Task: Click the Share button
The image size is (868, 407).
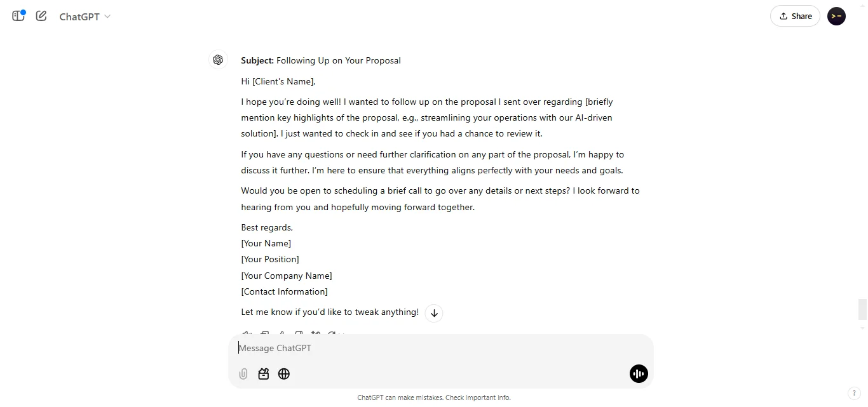Action: (795, 16)
